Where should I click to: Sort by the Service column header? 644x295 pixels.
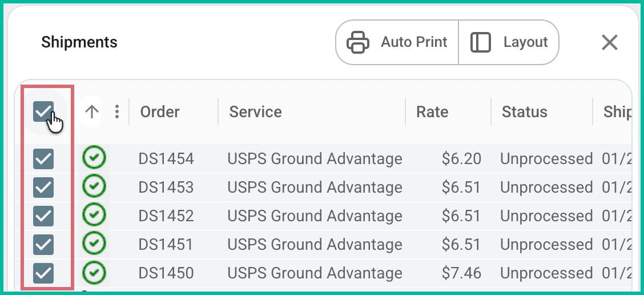pyautogui.click(x=255, y=111)
